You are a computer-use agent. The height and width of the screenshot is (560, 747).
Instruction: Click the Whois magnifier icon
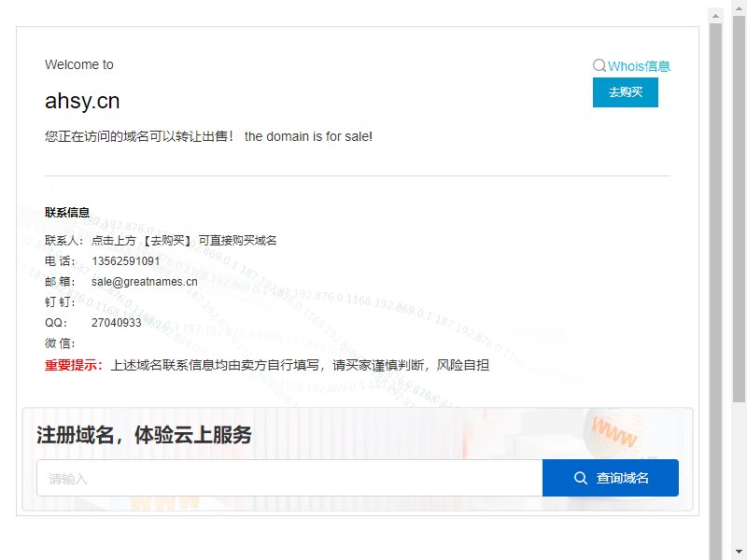599,65
